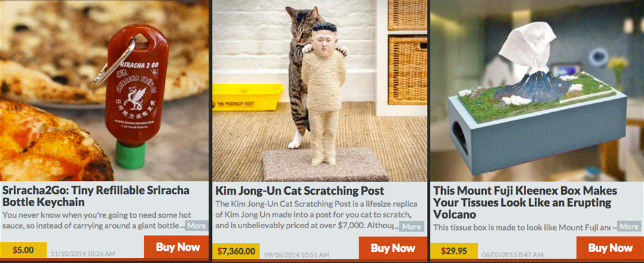Expand the Kim Jong-Un post description with More

[x=412, y=226]
